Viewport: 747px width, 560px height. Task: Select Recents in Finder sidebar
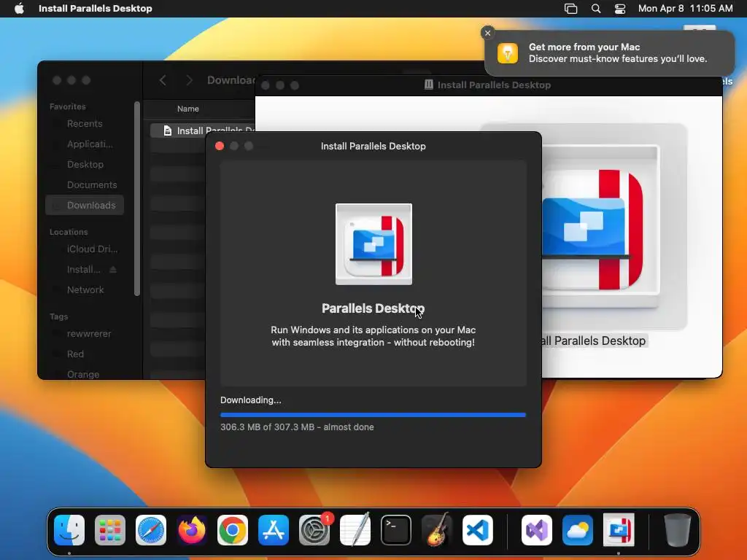click(85, 124)
